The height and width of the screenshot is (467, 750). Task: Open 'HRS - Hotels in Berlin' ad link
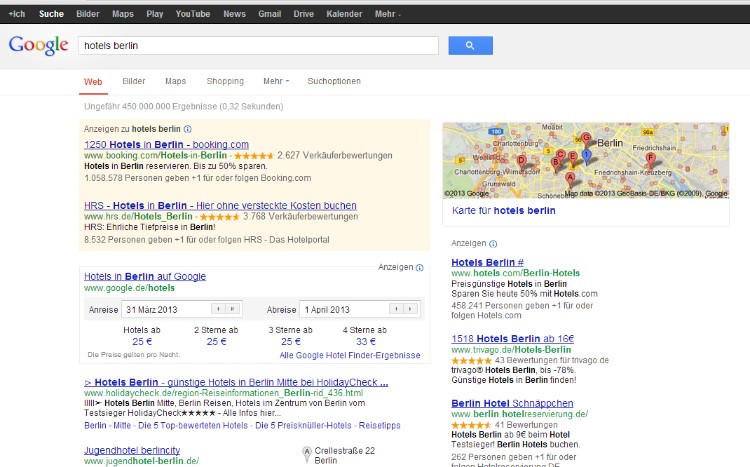point(220,206)
